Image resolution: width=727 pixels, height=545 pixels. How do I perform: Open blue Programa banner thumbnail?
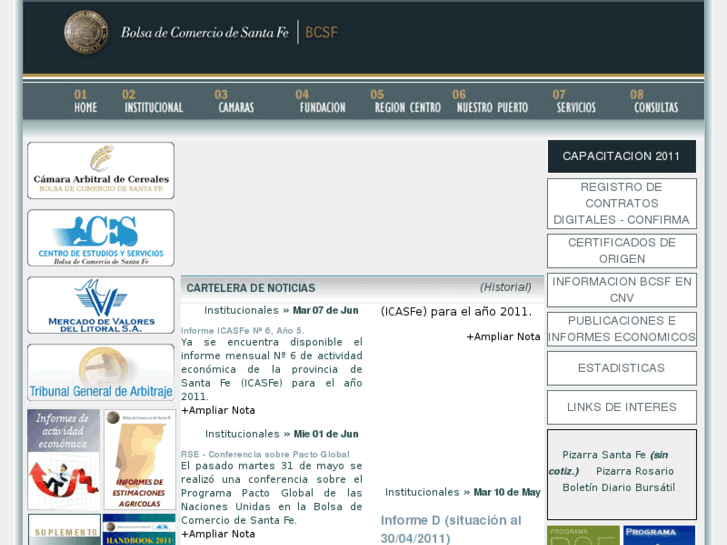coord(659,535)
